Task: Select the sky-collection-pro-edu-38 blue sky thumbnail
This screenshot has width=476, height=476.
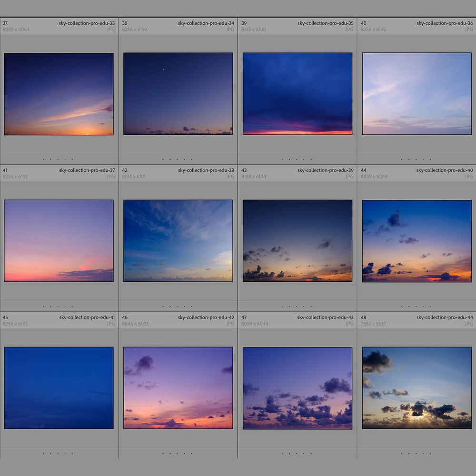Action: [x=178, y=240]
